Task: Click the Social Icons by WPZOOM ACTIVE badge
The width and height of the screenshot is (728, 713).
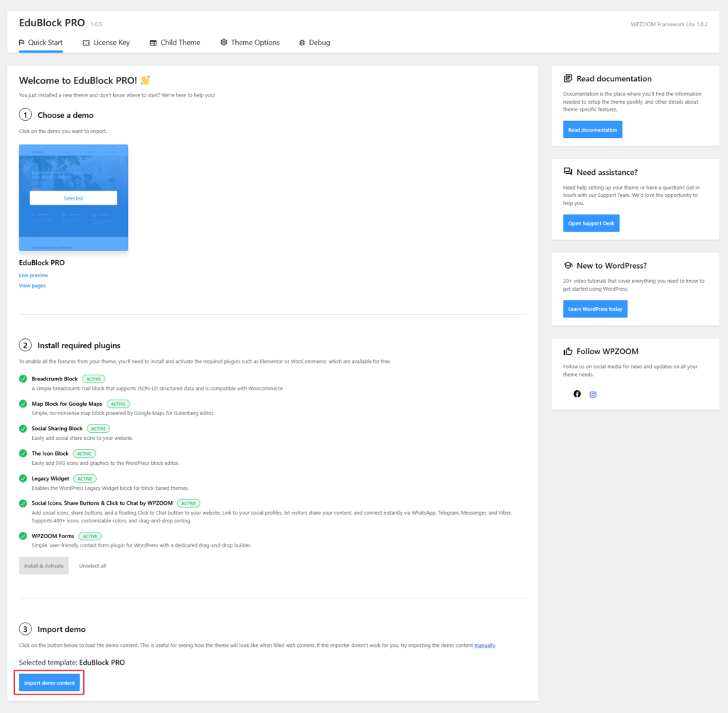Action: 188,503
